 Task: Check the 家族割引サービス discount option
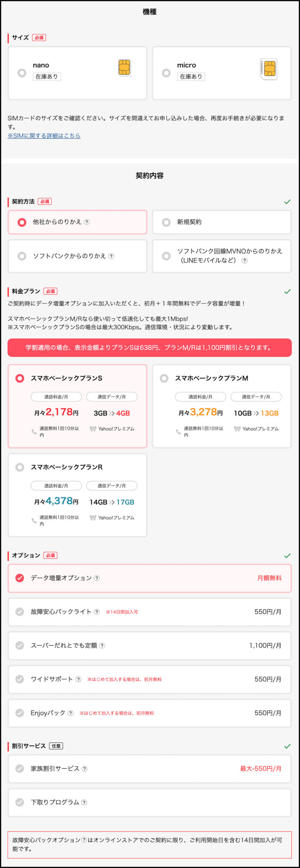pos(20,769)
